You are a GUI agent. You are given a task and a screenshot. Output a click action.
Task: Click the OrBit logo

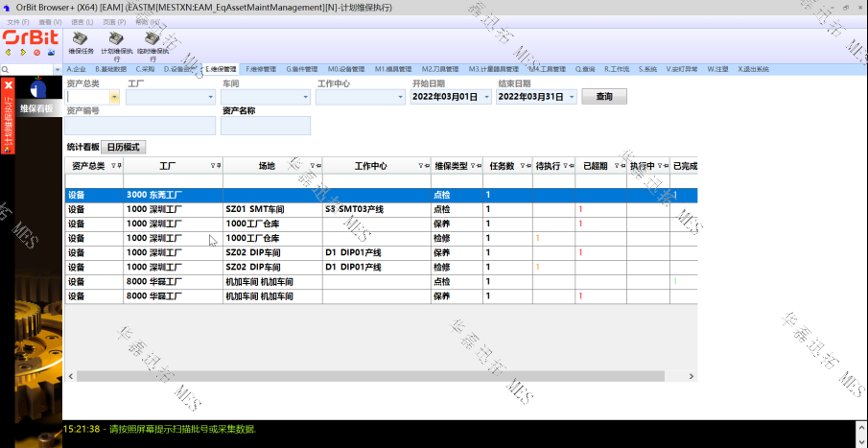tap(31, 37)
